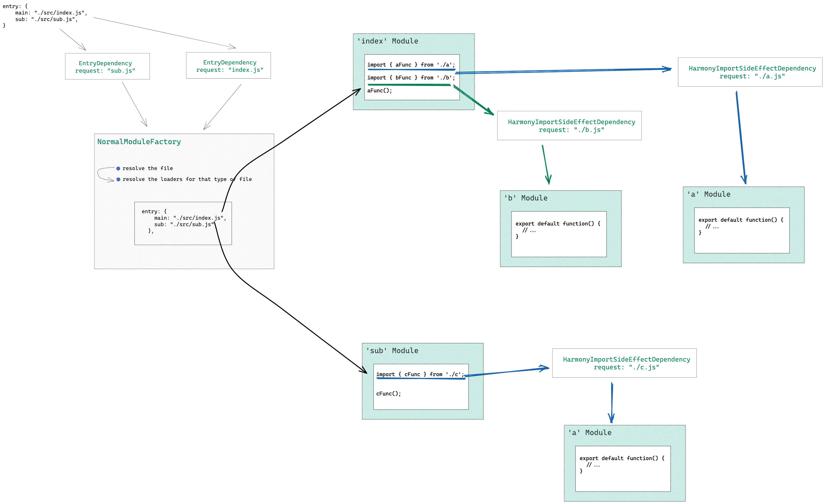Click the "'b' Module" title
Screen dimensions: 825x504
click(526, 198)
